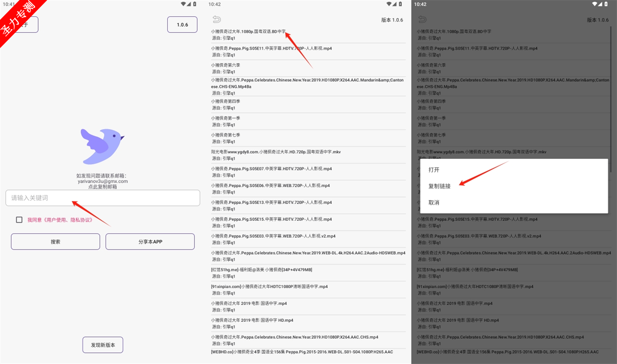Tap the signal icon in the right screen status bar
Image resolution: width=617 pixels, height=364 pixels.
click(600, 4)
